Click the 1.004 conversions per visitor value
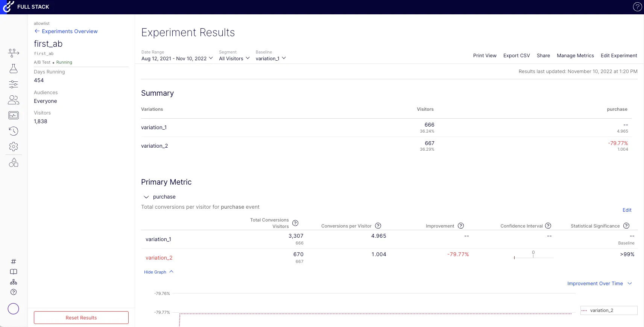Viewport: 644px width, 327px height. [x=379, y=254]
